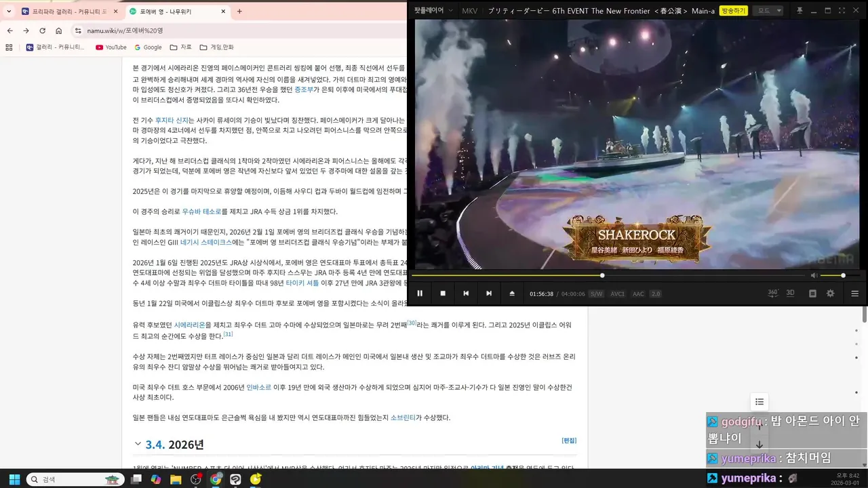The image size is (868, 488).
Task: Close the 포에버 영 나무위키 tab
Action: 223,12
